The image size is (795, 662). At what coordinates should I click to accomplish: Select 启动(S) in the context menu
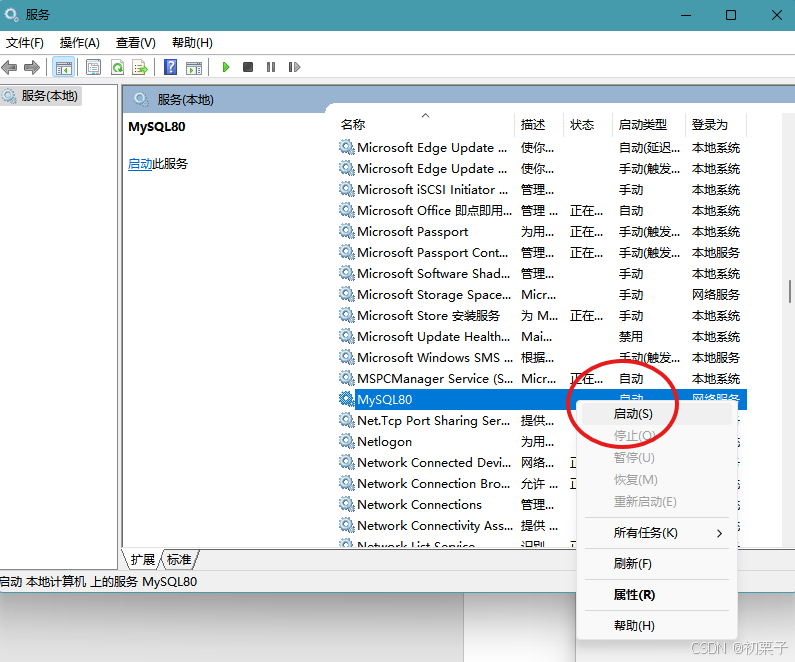656,414
